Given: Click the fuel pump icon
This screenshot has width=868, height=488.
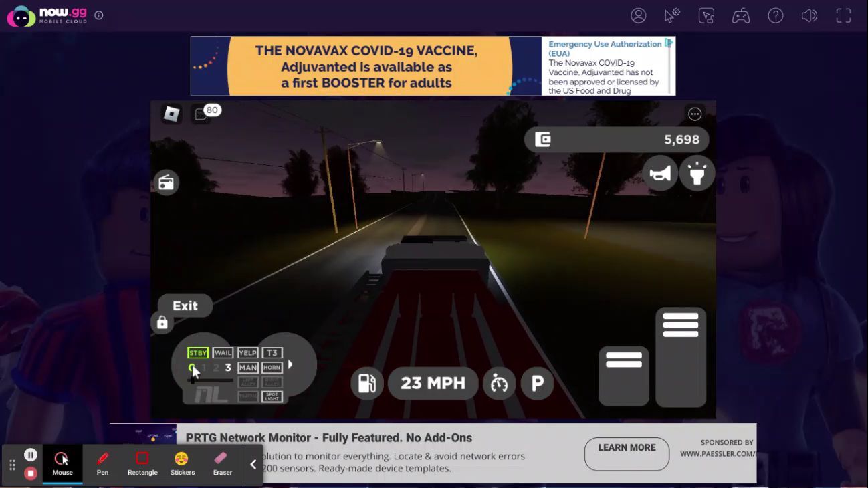Looking at the screenshot, I should click(x=367, y=384).
